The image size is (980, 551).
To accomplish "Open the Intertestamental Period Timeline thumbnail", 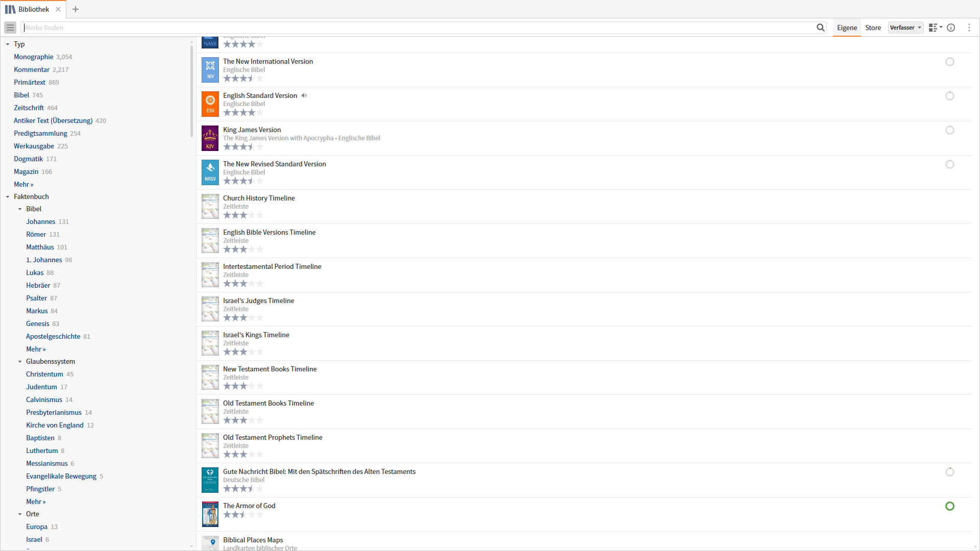I will (x=210, y=275).
